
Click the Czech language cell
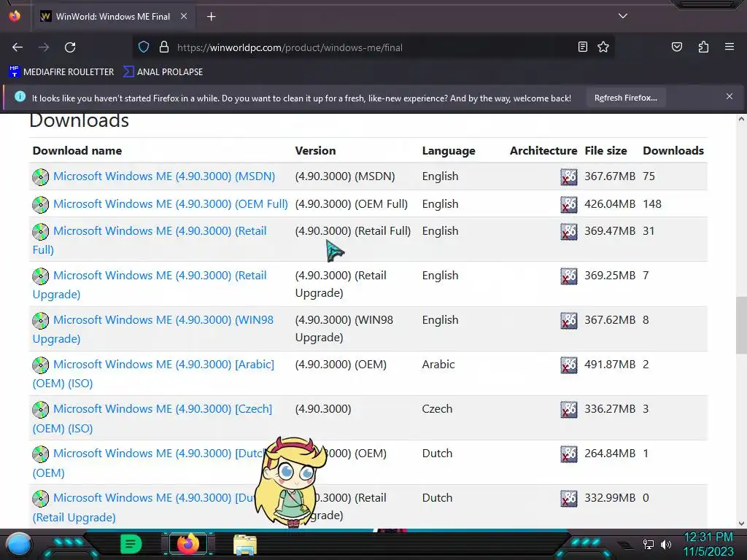[x=437, y=408]
